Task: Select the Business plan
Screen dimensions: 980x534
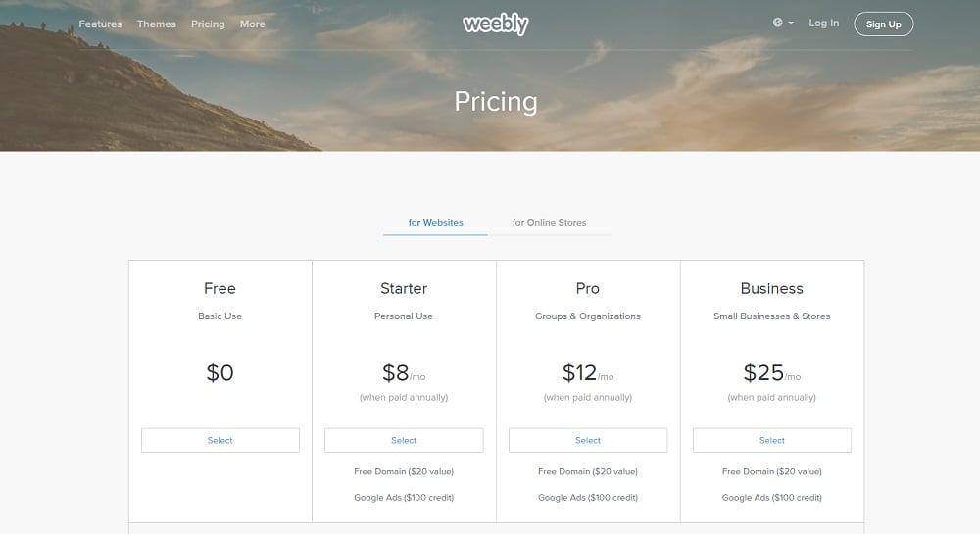Action: [x=772, y=440]
